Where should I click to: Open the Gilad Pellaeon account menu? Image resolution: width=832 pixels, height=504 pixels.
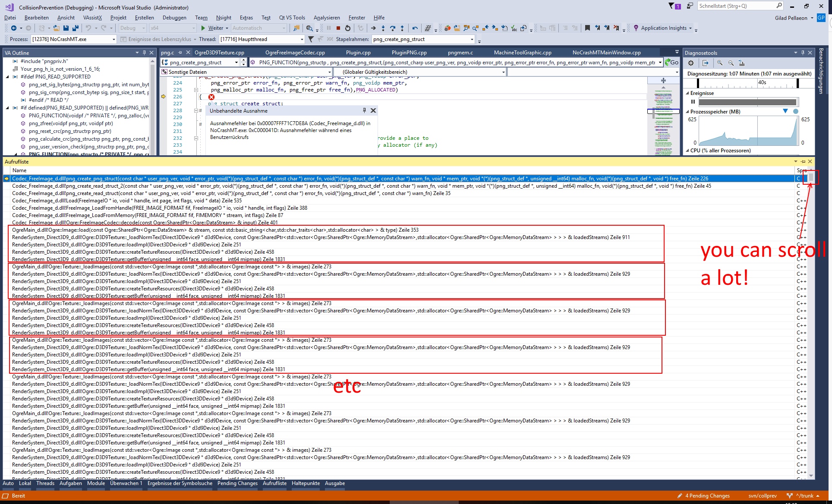[x=794, y=18]
